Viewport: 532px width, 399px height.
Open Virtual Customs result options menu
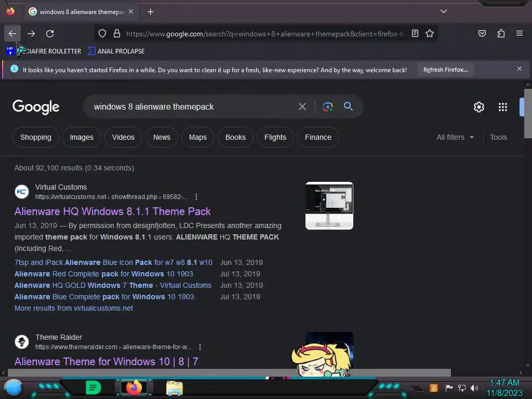pyautogui.click(x=196, y=197)
